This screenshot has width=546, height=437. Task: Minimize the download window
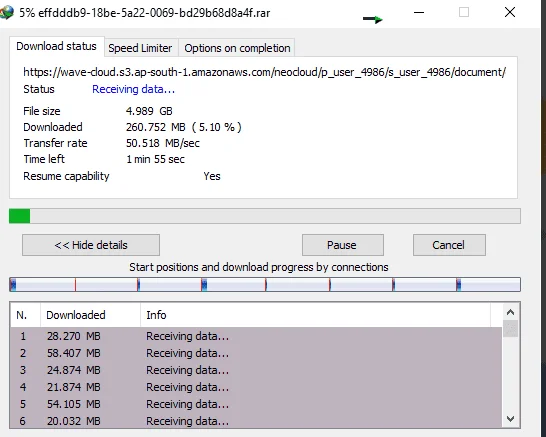tap(419, 13)
